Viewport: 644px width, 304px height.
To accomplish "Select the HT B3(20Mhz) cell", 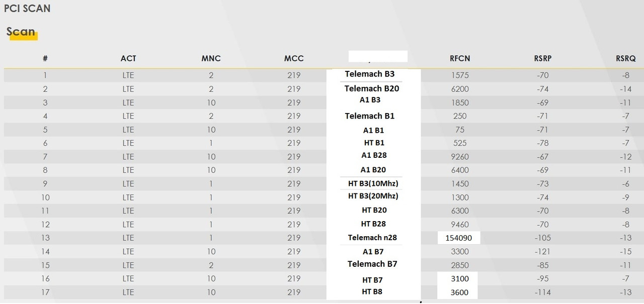I will [x=373, y=196].
